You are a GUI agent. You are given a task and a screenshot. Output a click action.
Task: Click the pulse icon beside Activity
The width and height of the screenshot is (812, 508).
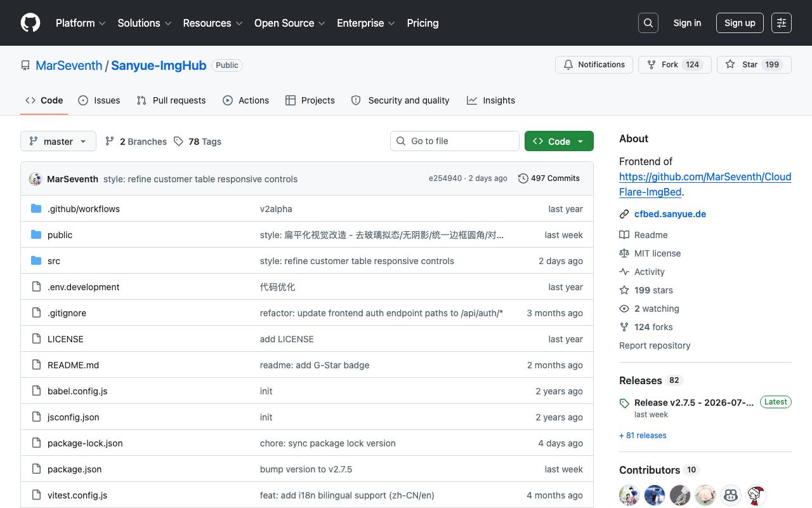(624, 272)
